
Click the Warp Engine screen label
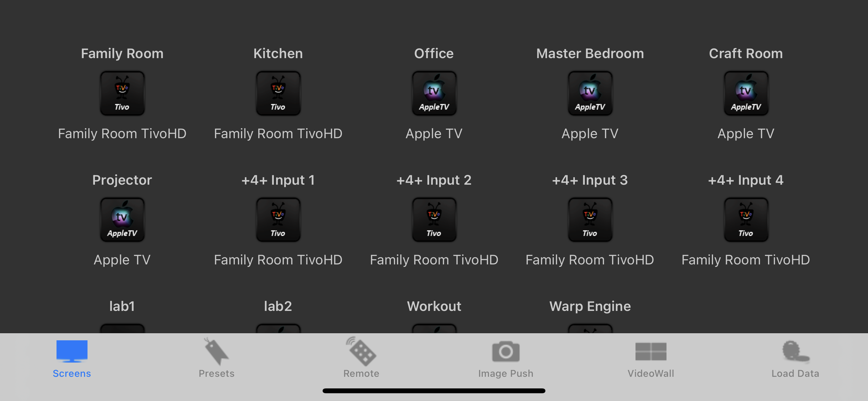(590, 306)
